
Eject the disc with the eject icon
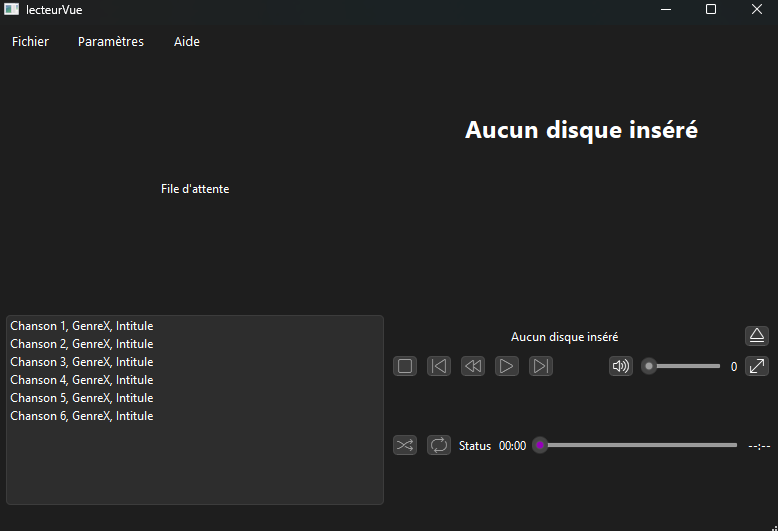click(x=757, y=336)
